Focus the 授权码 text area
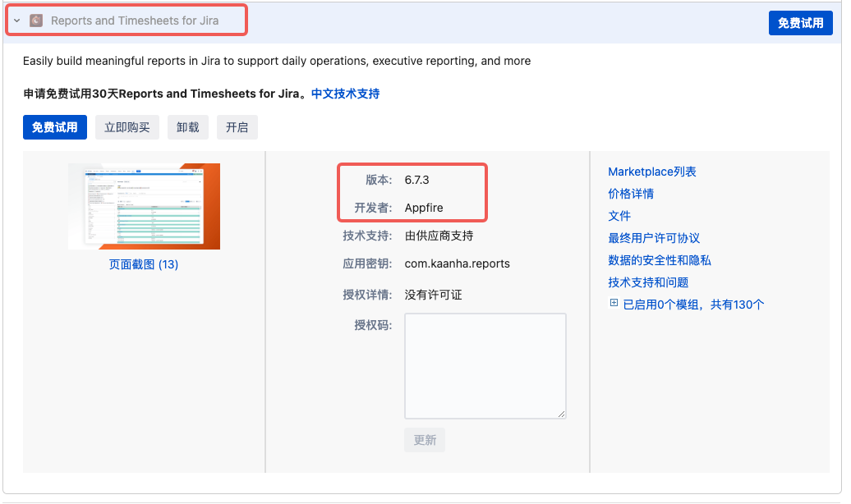Image resolution: width=851 pixels, height=504 pixels. click(x=485, y=365)
